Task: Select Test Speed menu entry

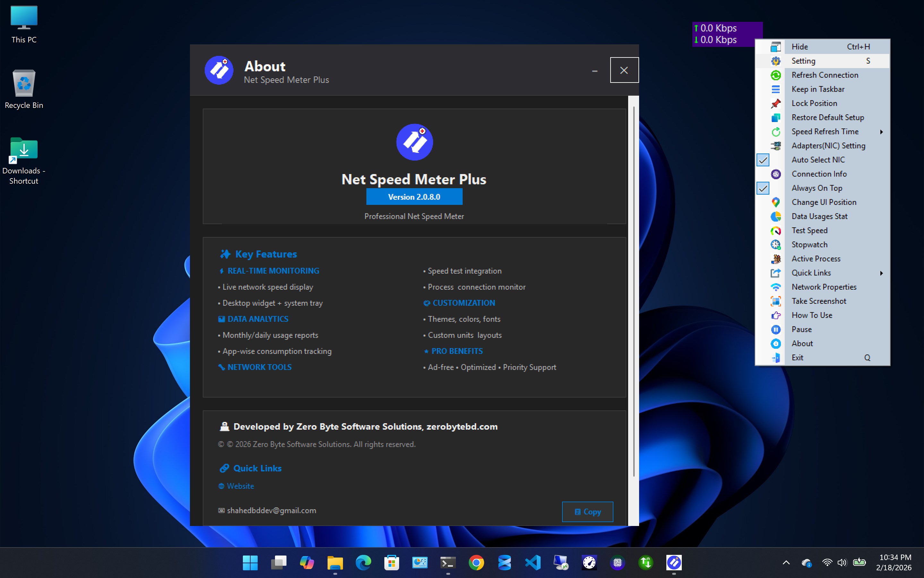Action: (822, 231)
